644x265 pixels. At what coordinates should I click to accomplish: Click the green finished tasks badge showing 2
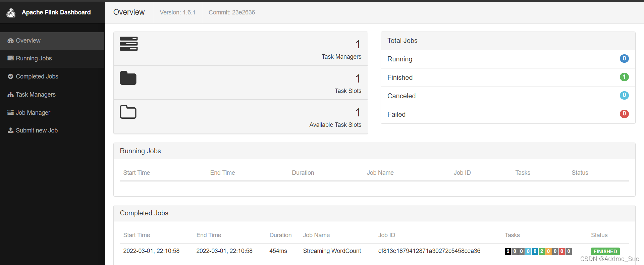[542, 251]
